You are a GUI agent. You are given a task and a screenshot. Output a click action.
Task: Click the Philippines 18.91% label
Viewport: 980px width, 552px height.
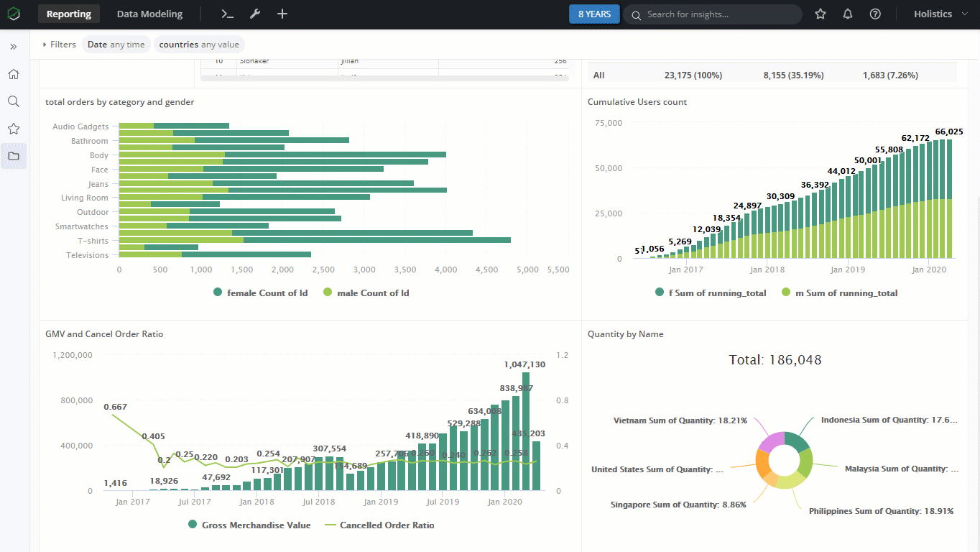point(881,511)
